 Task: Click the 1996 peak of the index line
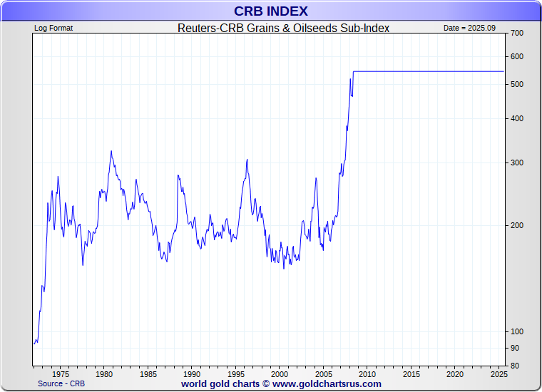click(247, 160)
